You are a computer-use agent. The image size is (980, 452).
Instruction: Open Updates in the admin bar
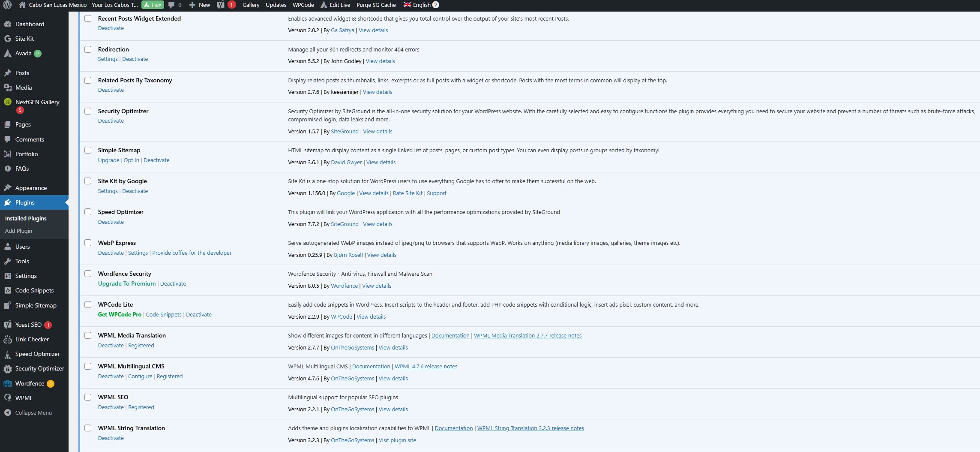coord(276,5)
